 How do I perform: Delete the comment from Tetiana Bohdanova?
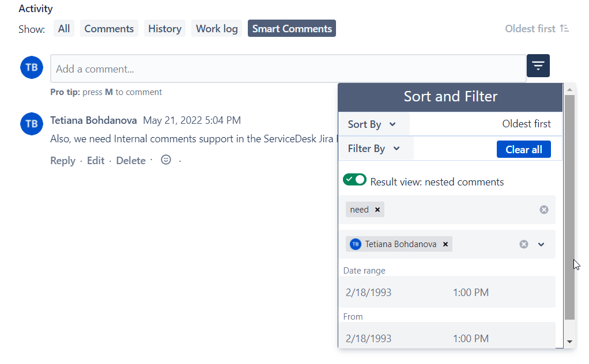point(131,161)
